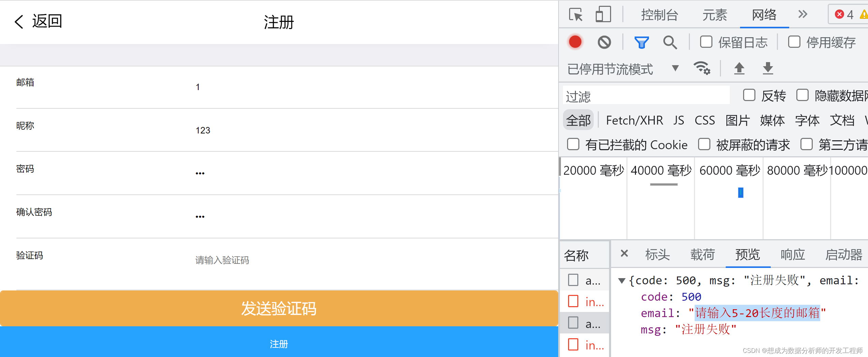Clear the network log
This screenshot has width=868, height=357.
604,42
